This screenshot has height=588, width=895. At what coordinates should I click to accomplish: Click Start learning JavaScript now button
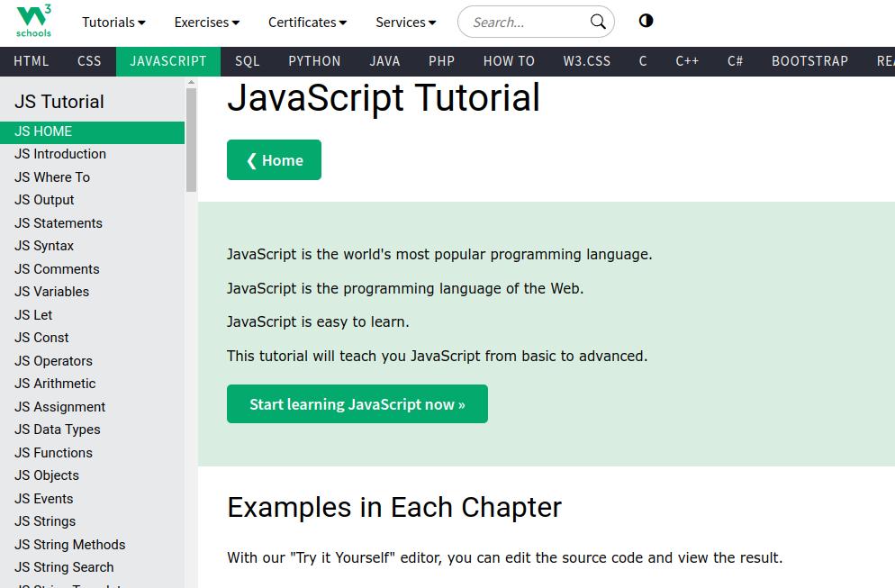[357, 404]
